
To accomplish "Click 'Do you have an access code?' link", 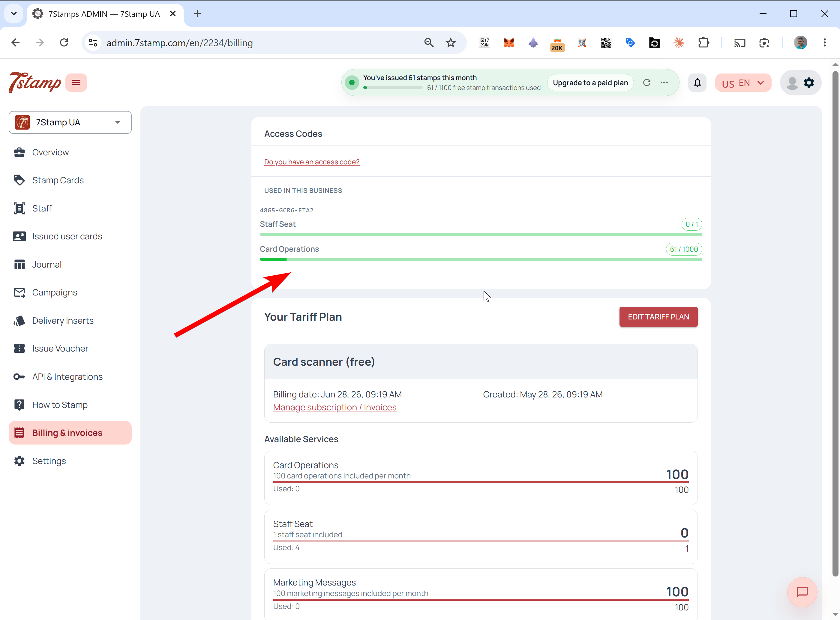I will pos(311,162).
